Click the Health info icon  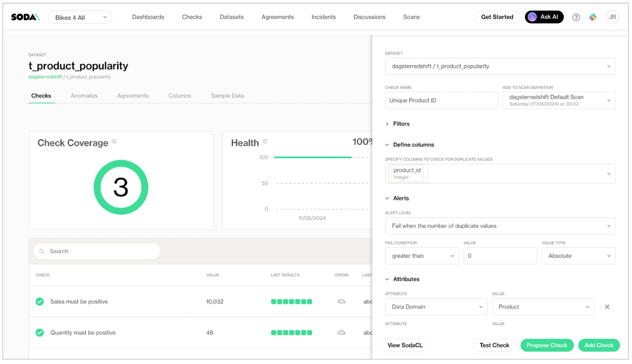coord(265,142)
